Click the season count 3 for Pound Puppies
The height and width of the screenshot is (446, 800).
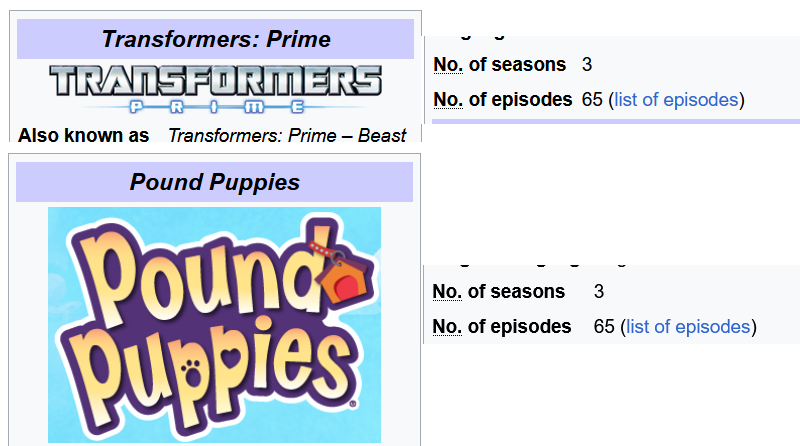point(599,292)
